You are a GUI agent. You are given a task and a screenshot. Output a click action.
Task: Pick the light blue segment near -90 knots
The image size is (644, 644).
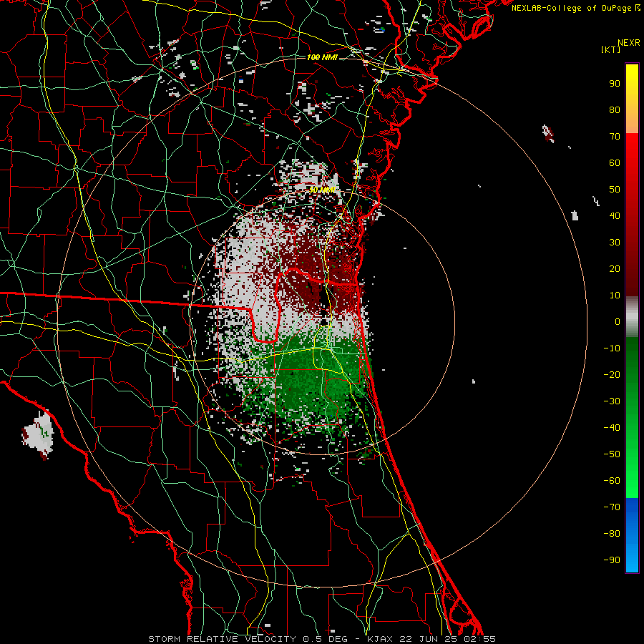coord(632,559)
